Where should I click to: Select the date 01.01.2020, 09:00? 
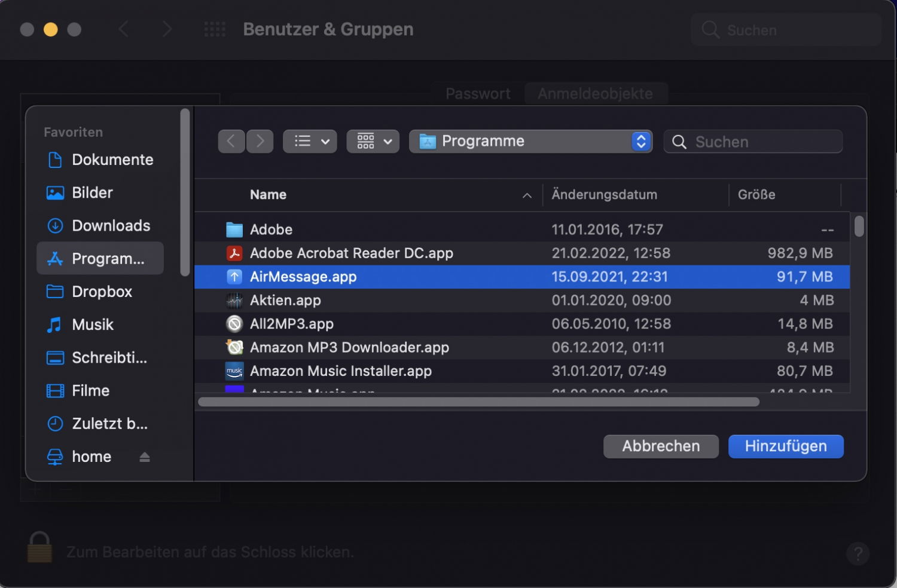(x=611, y=300)
